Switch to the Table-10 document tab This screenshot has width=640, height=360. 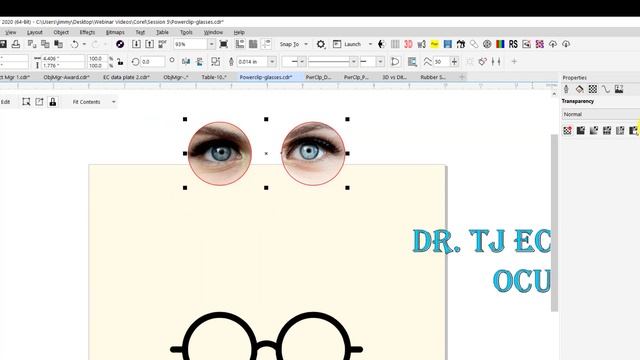(x=214, y=77)
